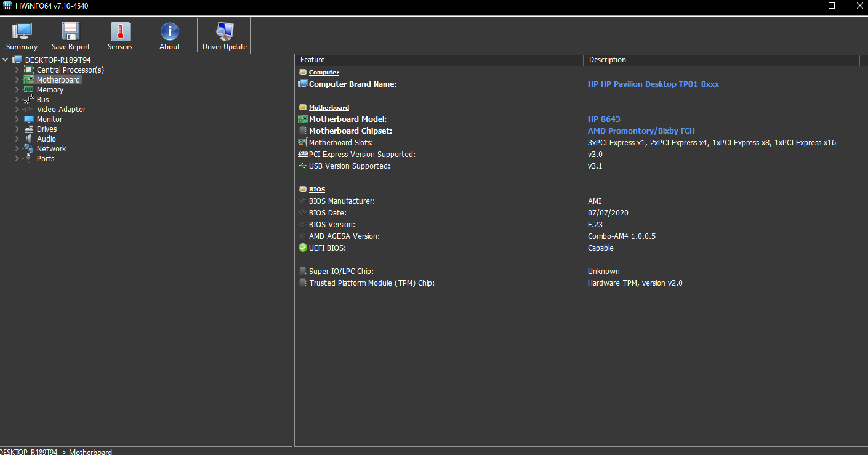Click the Network icon in the tree
The height and width of the screenshot is (455, 868).
pos(29,148)
